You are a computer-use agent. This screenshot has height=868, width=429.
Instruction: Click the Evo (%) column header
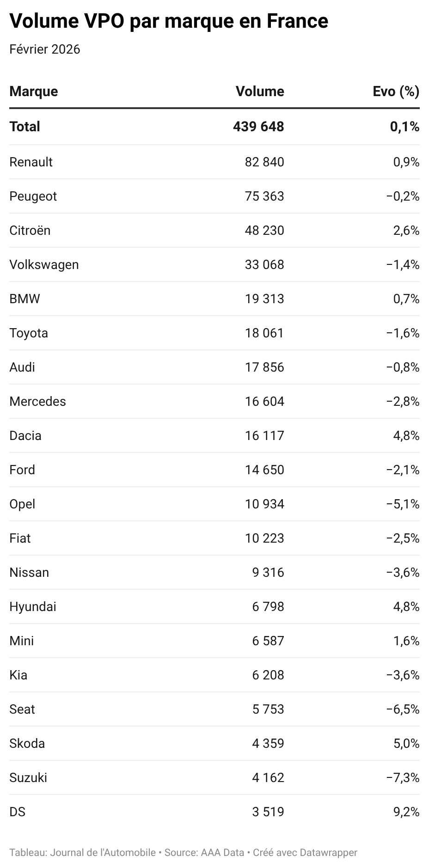[396, 92]
